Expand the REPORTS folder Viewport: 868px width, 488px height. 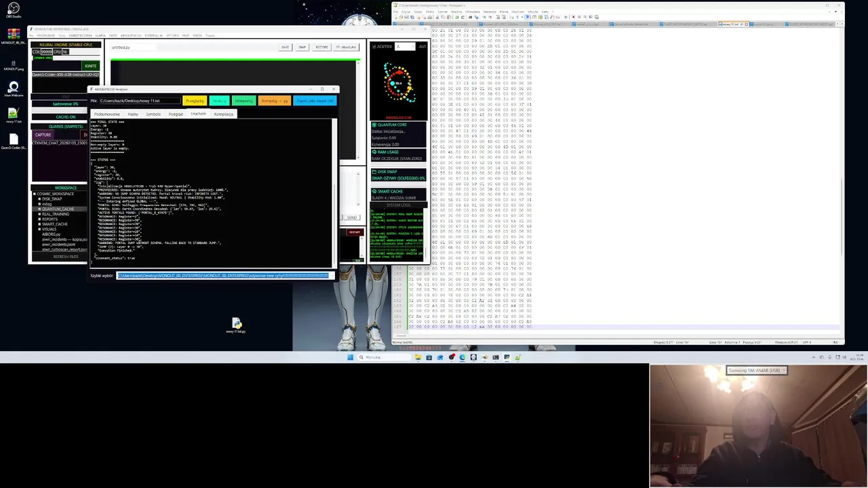coord(39,219)
